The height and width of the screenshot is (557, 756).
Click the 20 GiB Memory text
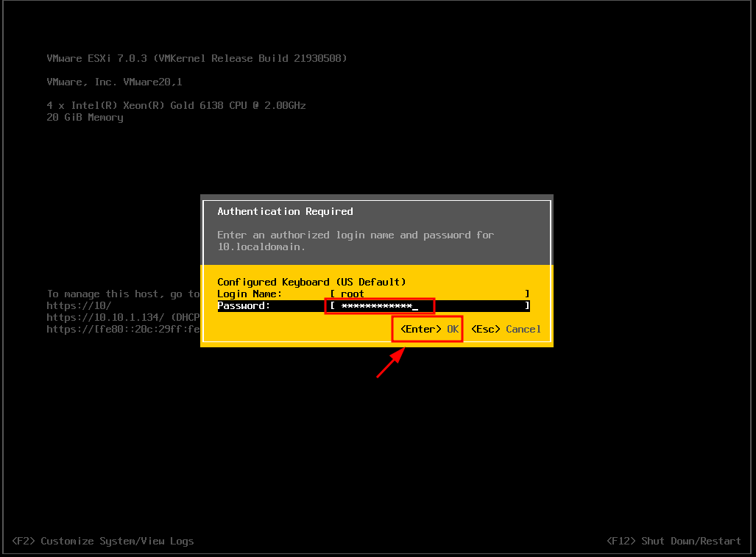point(85,118)
